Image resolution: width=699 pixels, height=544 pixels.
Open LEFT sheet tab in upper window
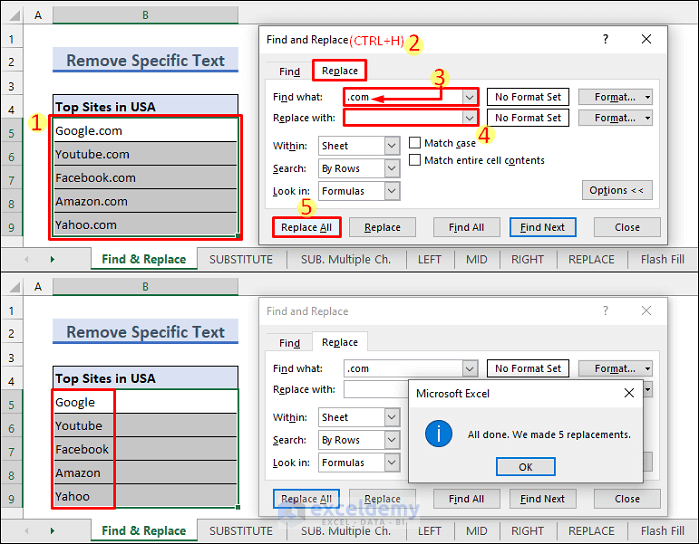click(429, 260)
